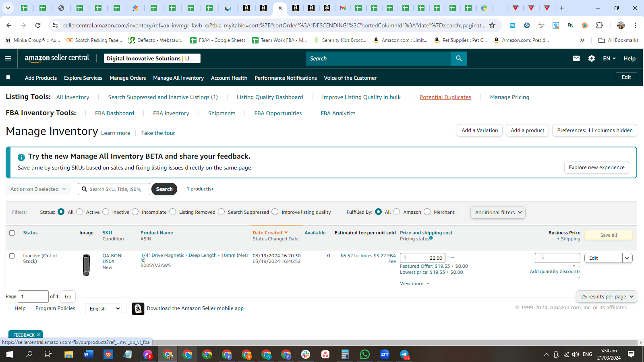Check the QA-BONL-USOX product row checkbox
644x362 pixels.
pyautogui.click(x=12, y=256)
